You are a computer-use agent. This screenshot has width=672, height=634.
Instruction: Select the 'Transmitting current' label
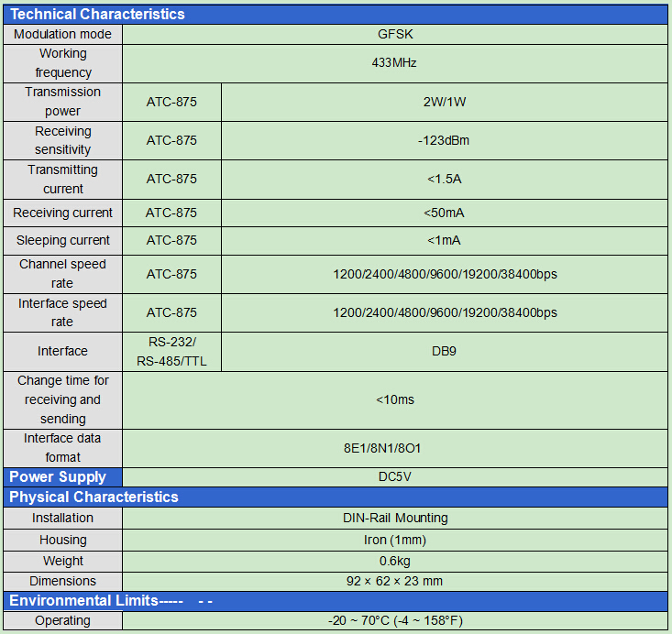click(63, 179)
